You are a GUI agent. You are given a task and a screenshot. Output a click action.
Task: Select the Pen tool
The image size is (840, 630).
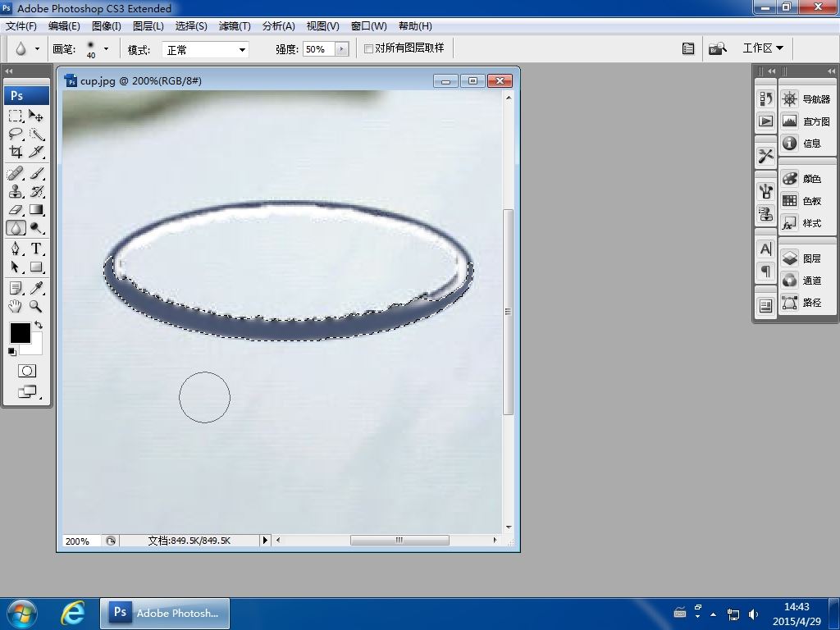coord(16,249)
